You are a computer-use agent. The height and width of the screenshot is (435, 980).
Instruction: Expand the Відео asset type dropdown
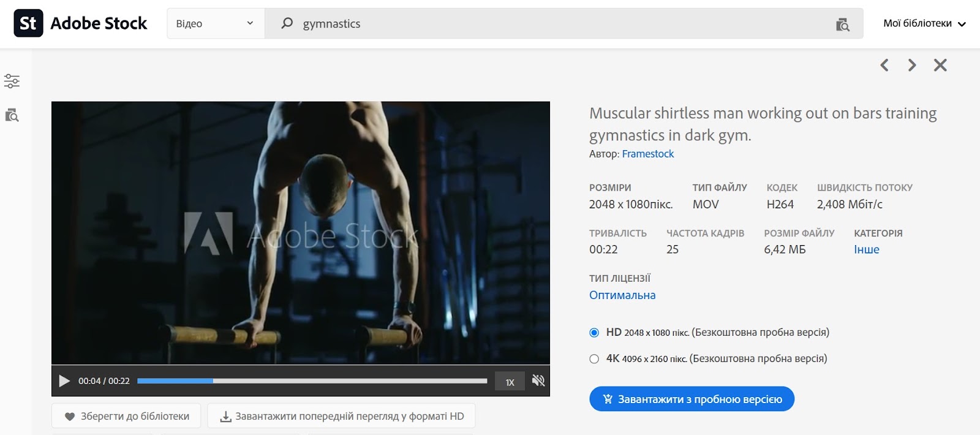(x=216, y=23)
